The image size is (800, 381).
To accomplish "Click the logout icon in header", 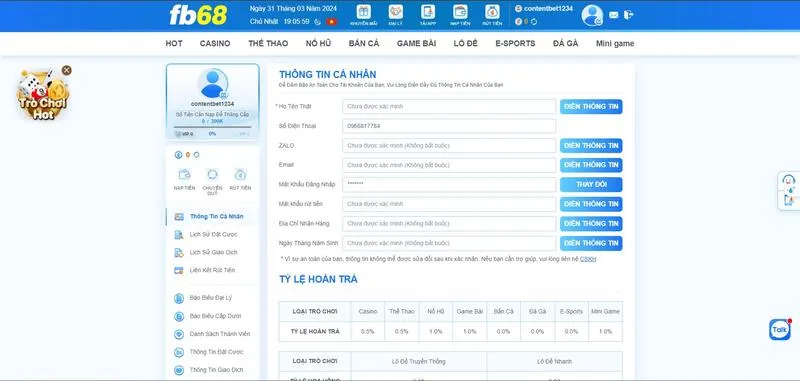I will pos(629,15).
